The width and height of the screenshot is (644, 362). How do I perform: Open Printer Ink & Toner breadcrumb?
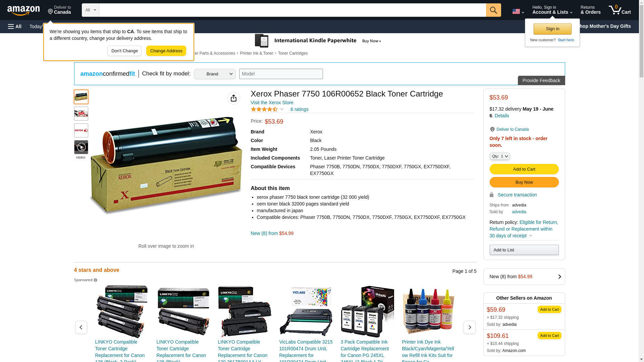point(257,53)
